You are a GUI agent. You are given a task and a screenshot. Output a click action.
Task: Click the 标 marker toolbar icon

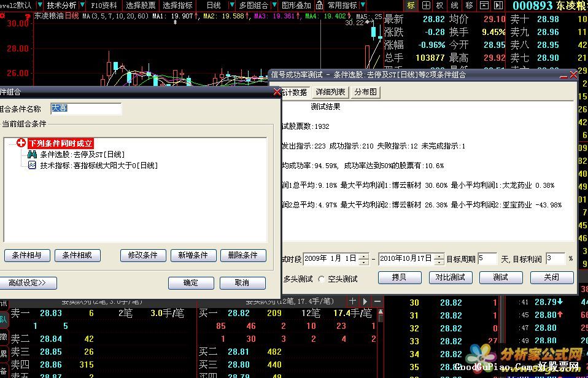tap(411, 6)
